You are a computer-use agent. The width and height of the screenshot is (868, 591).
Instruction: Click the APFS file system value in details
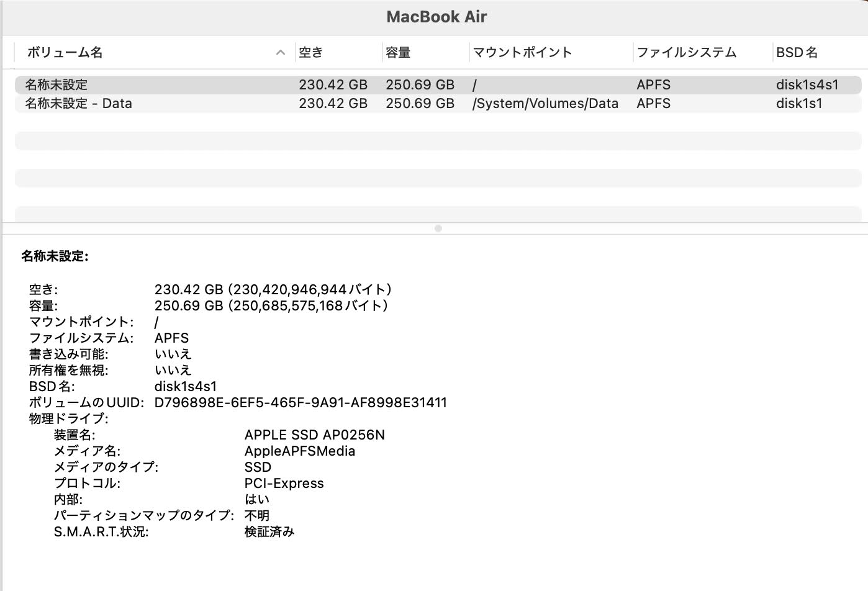[x=173, y=338]
